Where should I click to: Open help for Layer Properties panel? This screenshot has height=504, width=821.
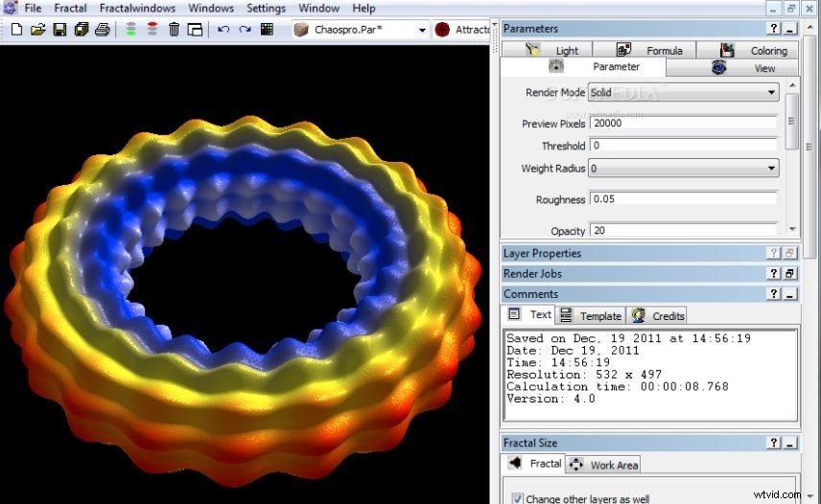(x=774, y=253)
